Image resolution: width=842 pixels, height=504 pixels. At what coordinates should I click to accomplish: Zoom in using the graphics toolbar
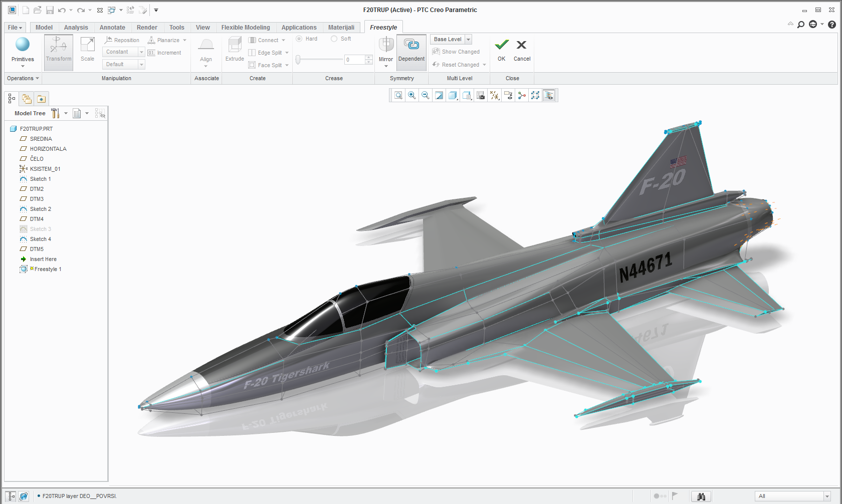click(412, 95)
